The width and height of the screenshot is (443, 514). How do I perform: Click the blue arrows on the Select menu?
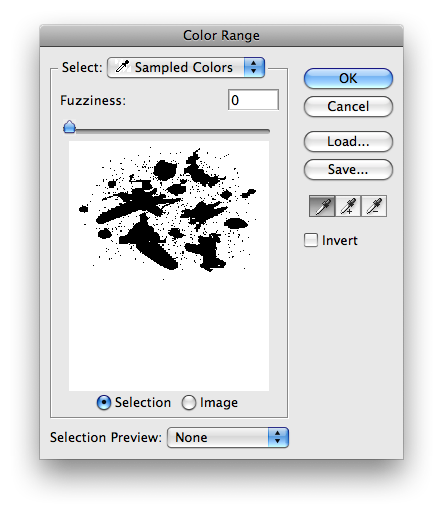coord(254,67)
